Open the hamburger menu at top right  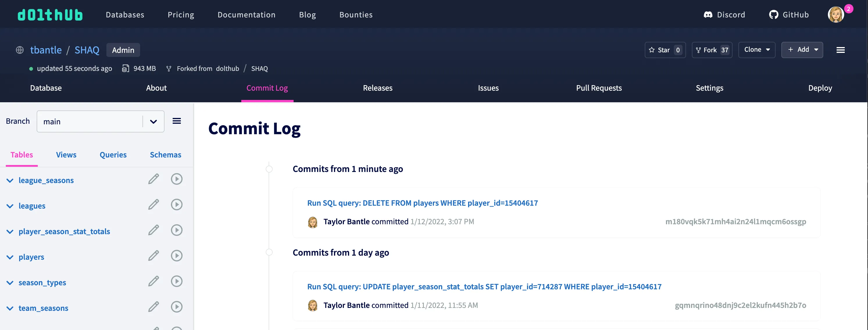[841, 50]
